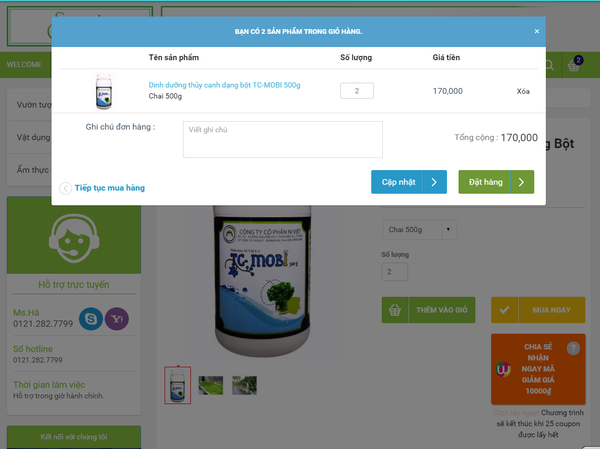Click the THÊM VÀO GIỎ button
The width and height of the screenshot is (600, 449).
429,310
